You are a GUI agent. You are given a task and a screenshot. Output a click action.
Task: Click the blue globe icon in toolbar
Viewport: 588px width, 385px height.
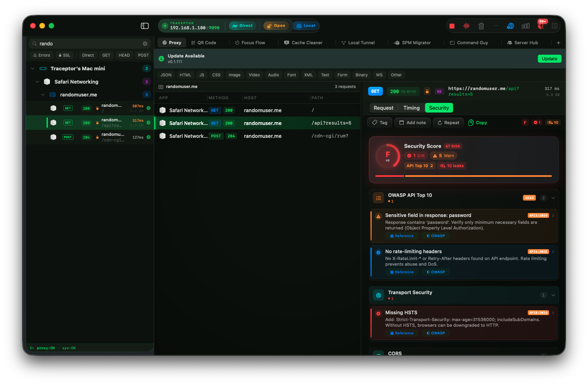tap(511, 26)
